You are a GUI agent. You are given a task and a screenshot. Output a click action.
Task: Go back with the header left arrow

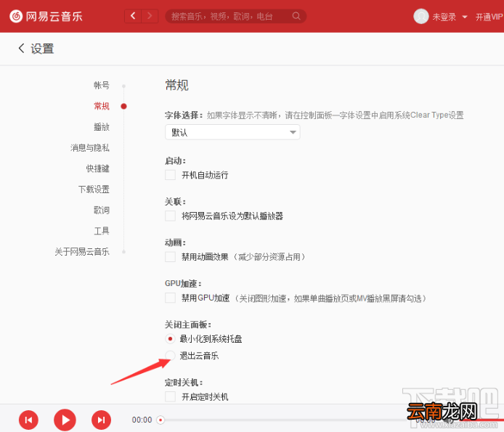(133, 16)
